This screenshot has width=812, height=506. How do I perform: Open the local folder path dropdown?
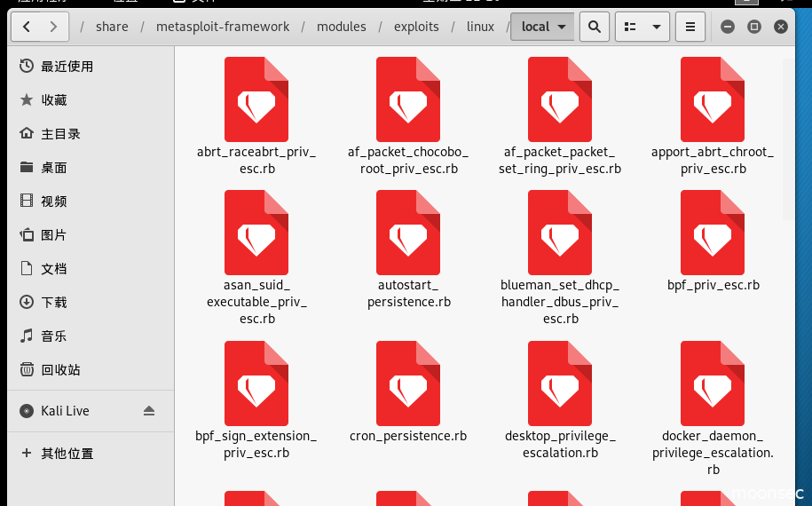[542, 27]
